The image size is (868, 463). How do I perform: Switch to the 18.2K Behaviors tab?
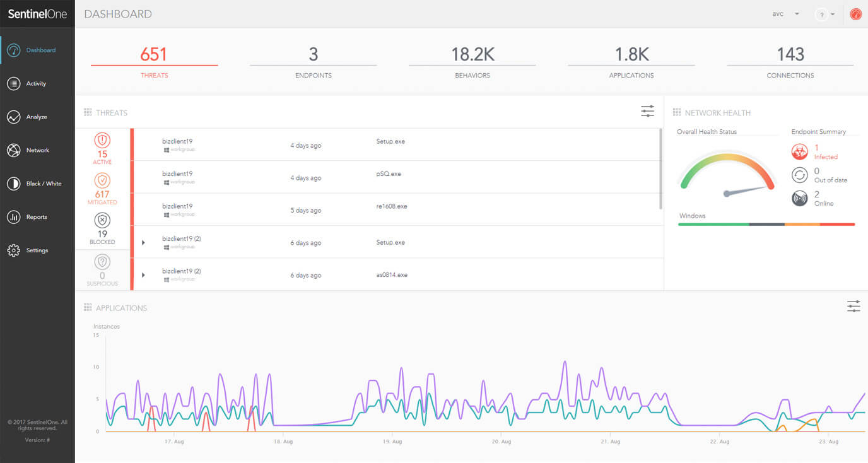[x=472, y=62]
